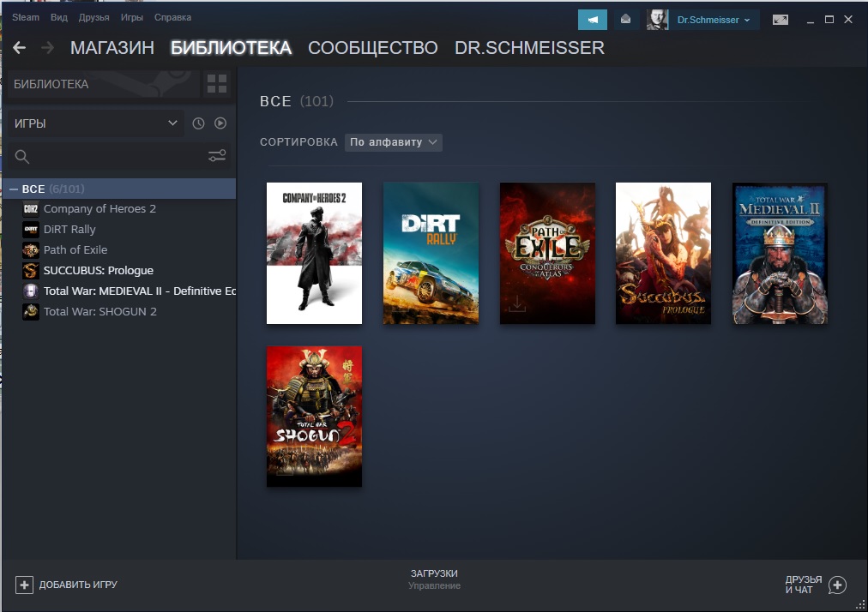
Task: Select Path of Exile in list
Action: 75,250
